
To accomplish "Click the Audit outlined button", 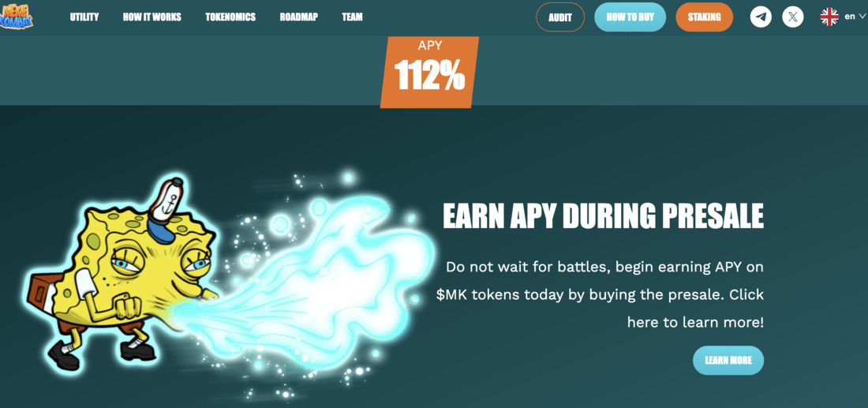I will coord(560,17).
